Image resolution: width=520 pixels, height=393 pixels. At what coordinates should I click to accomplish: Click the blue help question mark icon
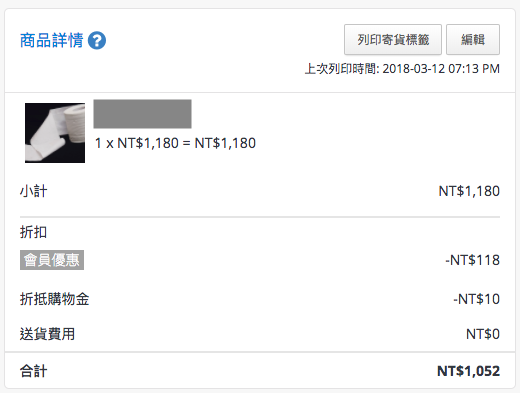click(x=97, y=41)
